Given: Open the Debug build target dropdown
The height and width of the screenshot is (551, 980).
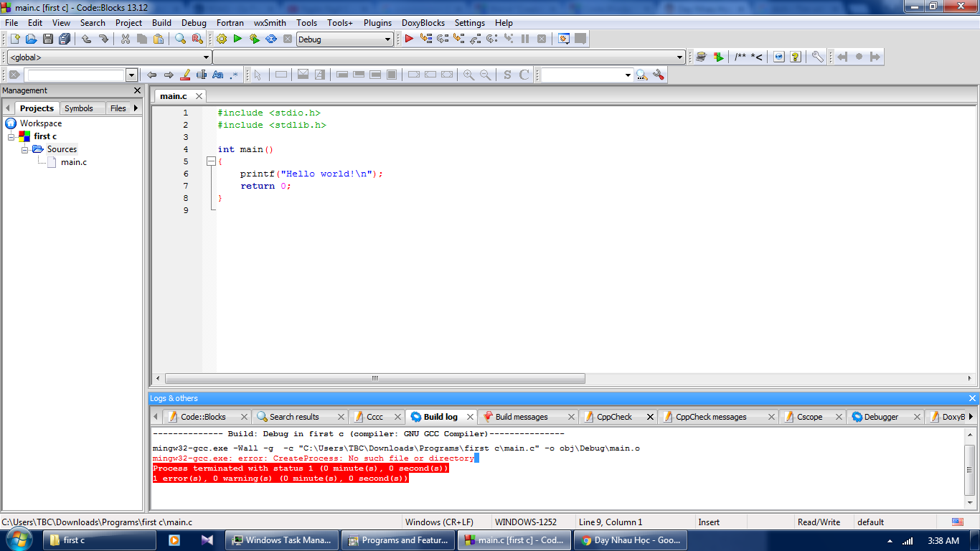Looking at the screenshot, I should (387, 39).
